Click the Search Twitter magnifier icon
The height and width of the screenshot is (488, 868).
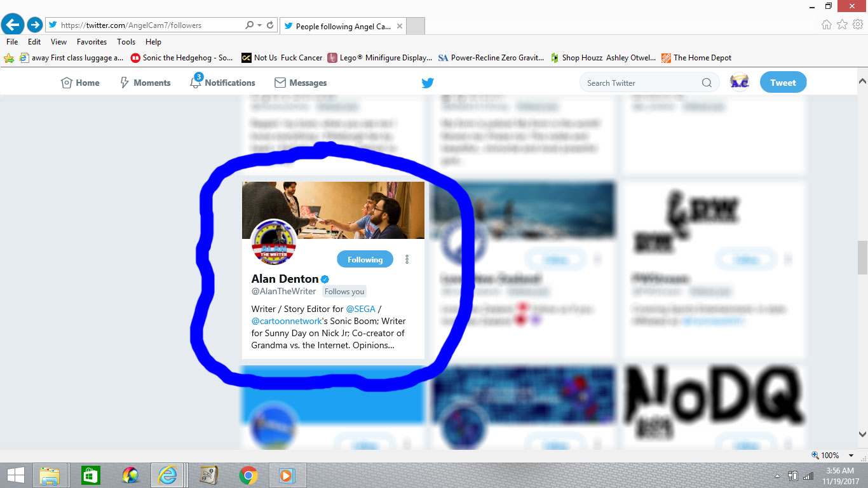click(x=707, y=83)
